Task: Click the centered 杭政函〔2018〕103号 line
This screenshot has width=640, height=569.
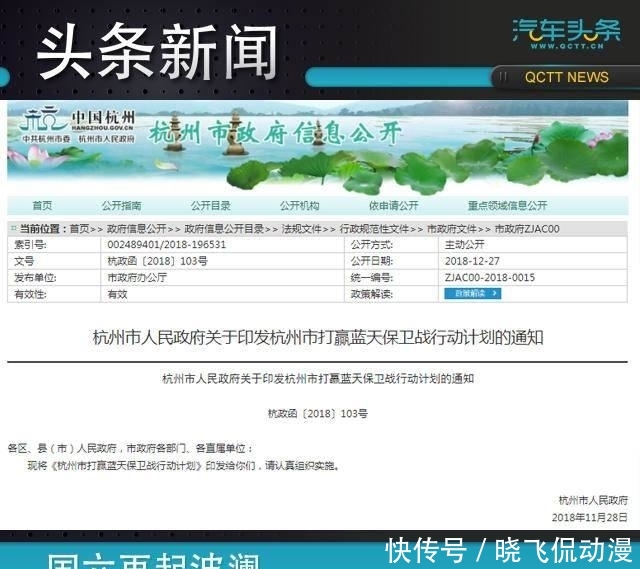Action: 318,413
